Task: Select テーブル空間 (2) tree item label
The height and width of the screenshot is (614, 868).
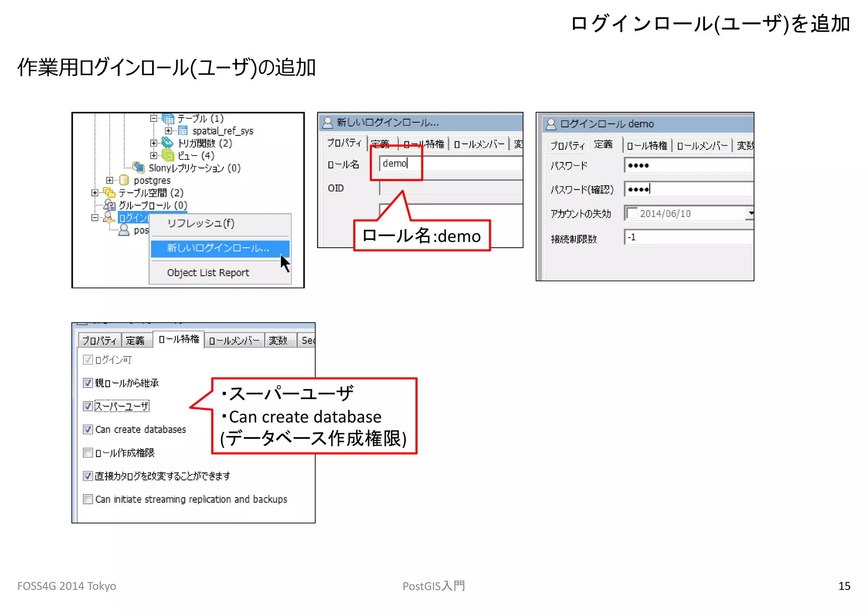Action: click(x=151, y=193)
